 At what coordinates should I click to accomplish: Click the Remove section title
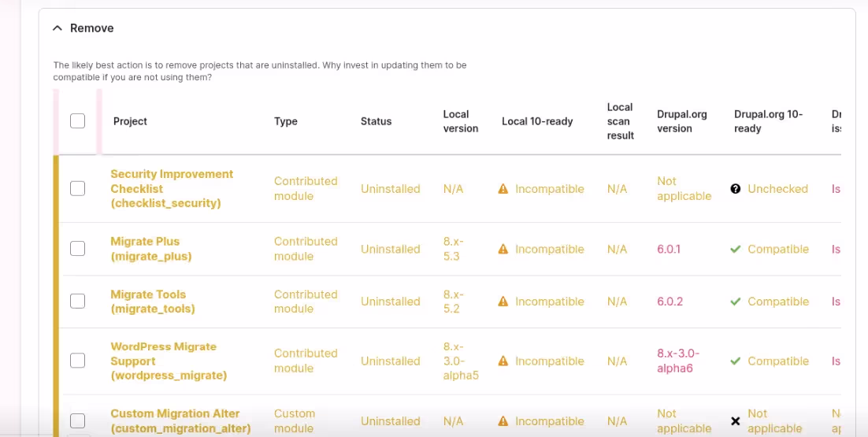(92, 28)
